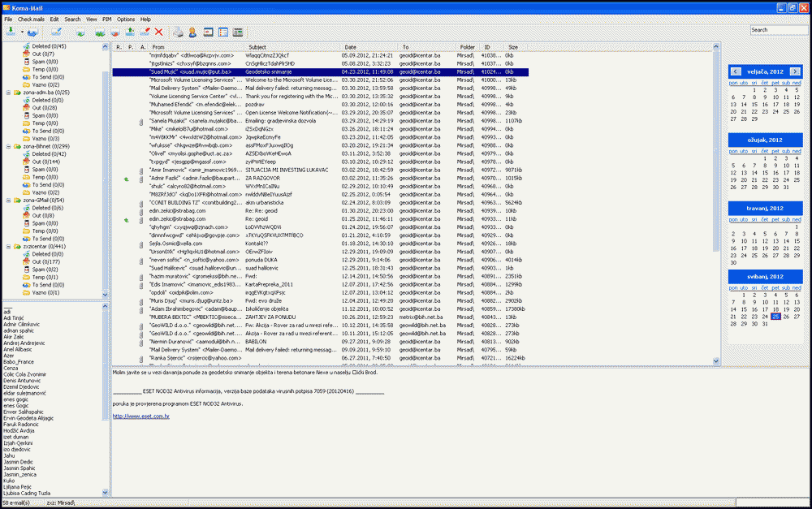This screenshot has height=509, width=812.
Task: Click the upload arrow mail toolbar icon
Action: click(130, 32)
